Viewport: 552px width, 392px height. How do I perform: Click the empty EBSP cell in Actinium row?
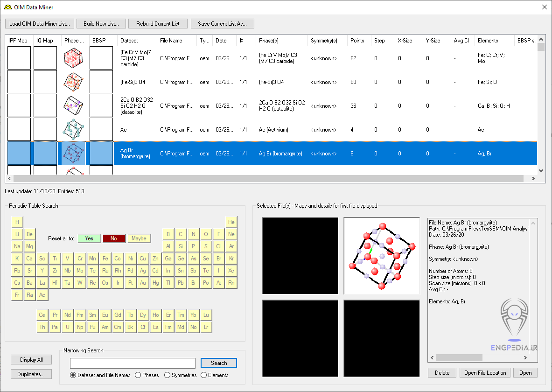pyautogui.click(x=101, y=129)
